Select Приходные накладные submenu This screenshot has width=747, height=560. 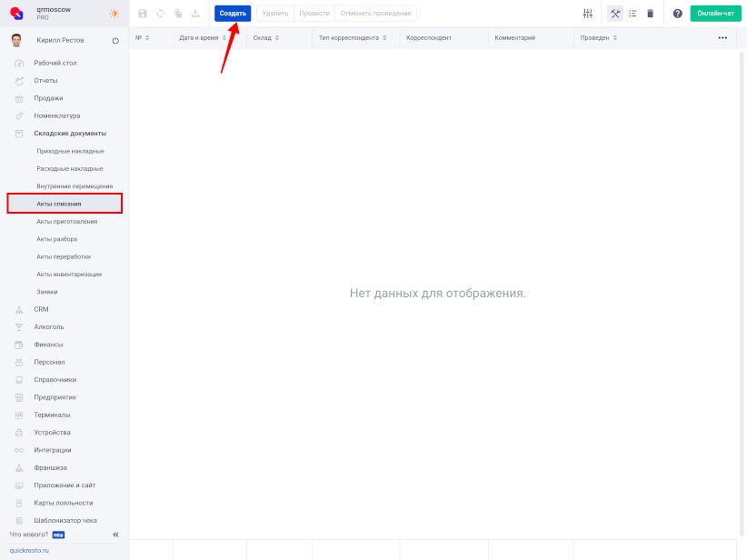(x=71, y=151)
